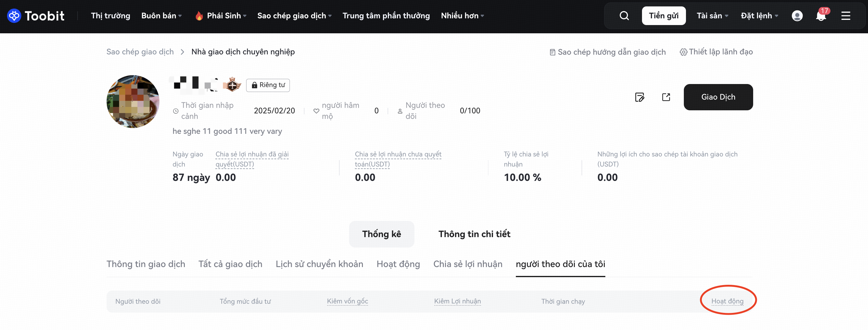Screen dimensions: 868x330
Task: Click the trader profile avatar picture
Action: pos(133,101)
